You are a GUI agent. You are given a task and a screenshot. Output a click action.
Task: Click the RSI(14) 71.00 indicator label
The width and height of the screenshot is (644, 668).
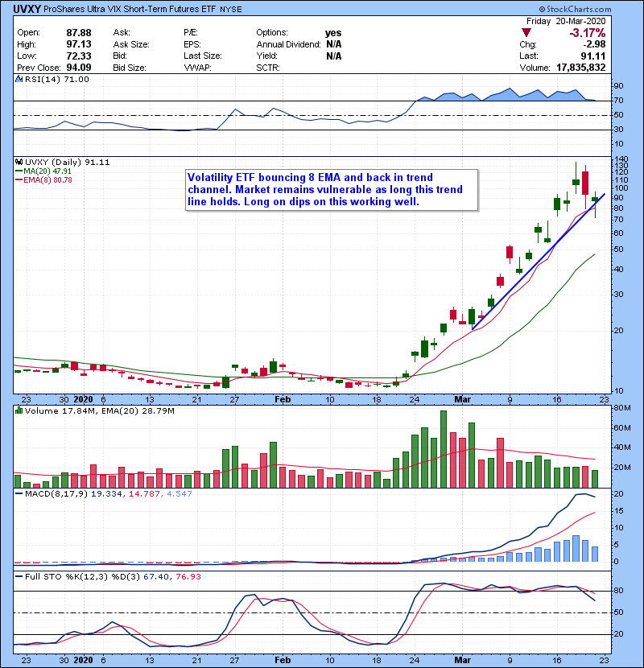(x=56, y=79)
